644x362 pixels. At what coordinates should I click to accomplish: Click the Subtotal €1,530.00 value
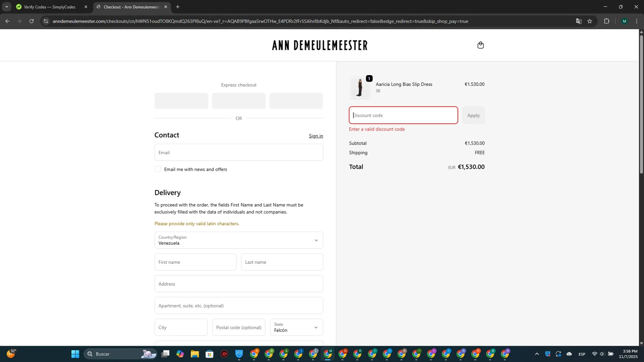[x=474, y=143]
